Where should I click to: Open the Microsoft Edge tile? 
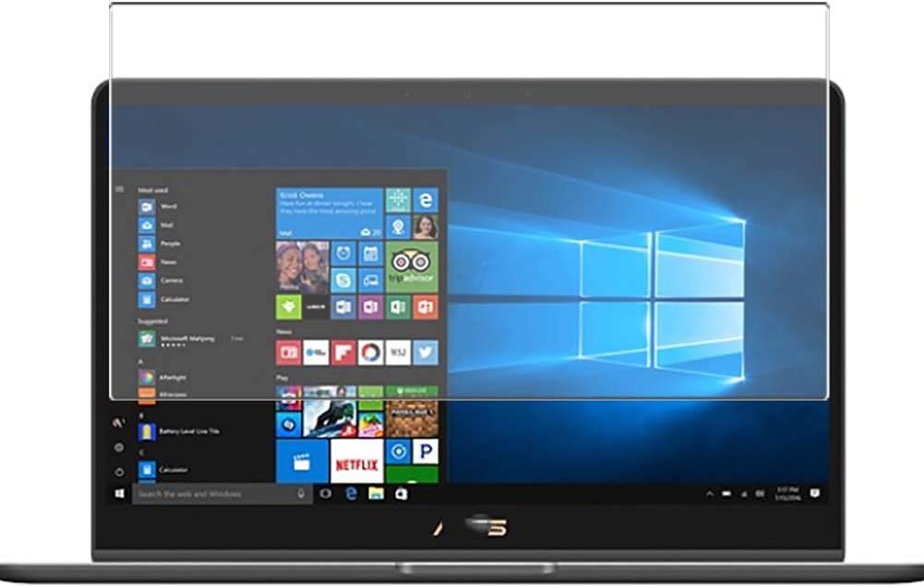point(426,200)
